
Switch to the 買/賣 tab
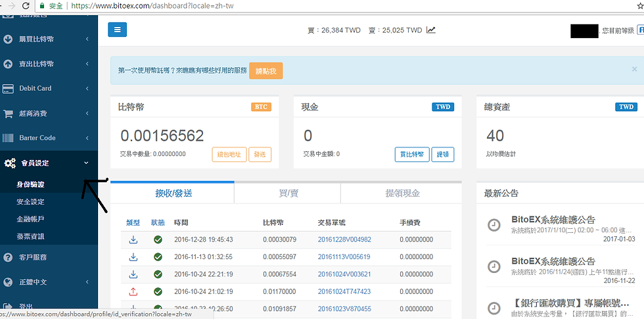coord(288,193)
